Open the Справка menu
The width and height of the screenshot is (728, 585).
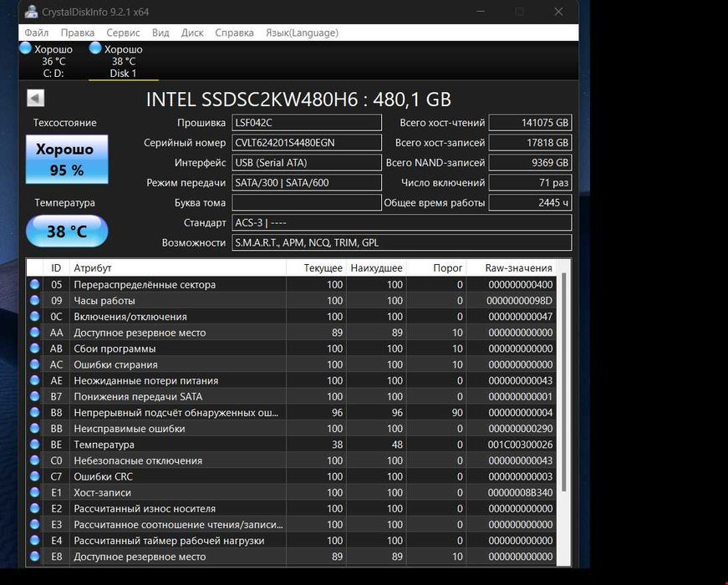(x=234, y=33)
